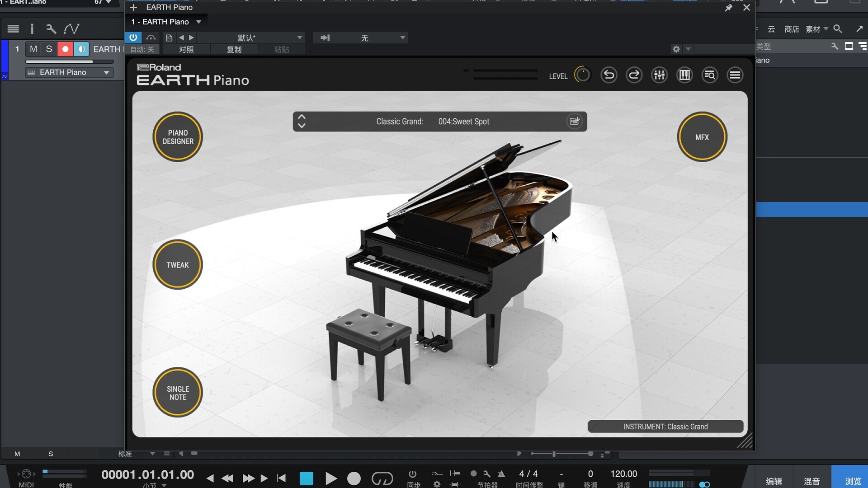
Task: Click the browser search magnifier icon
Action: click(x=838, y=29)
